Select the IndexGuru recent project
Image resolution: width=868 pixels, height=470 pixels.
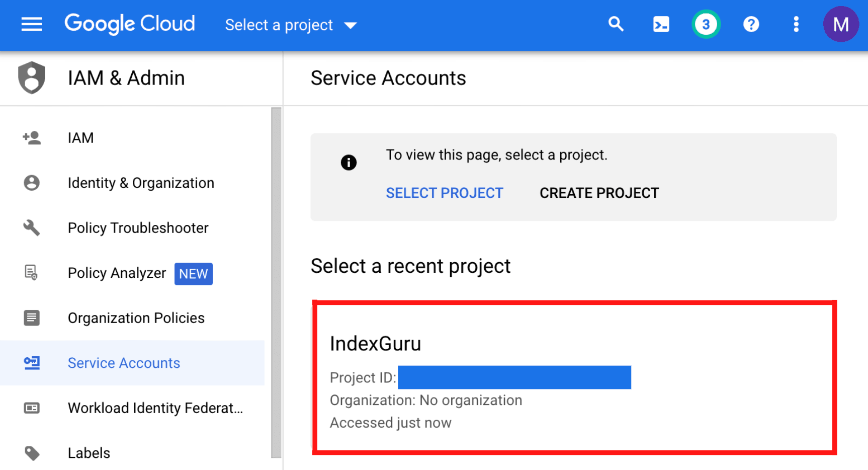click(x=574, y=377)
